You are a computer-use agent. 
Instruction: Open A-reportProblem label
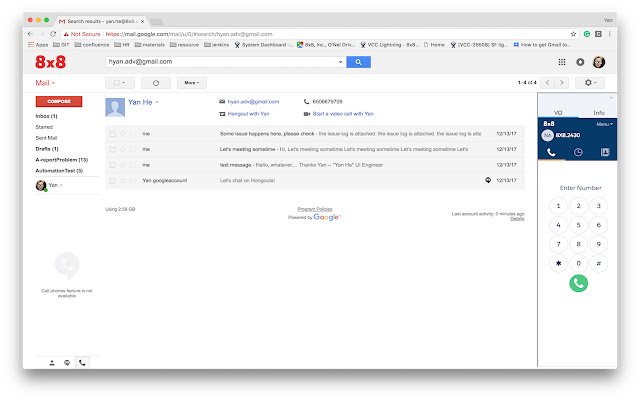click(62, 160)
